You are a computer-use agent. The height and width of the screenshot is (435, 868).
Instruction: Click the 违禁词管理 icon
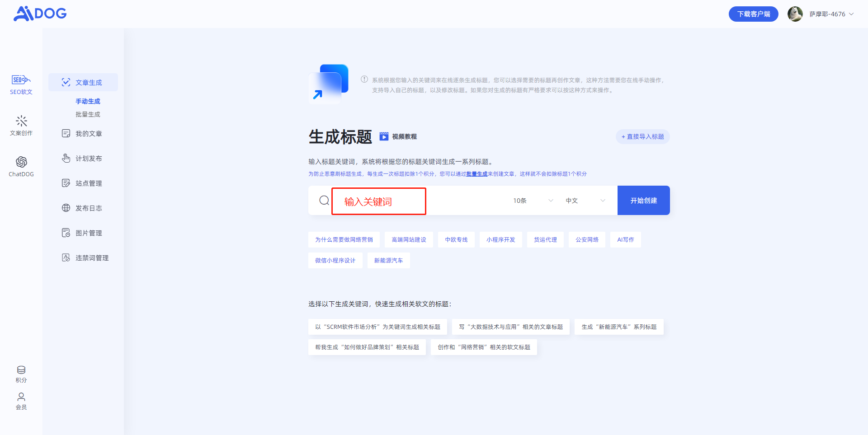[66, 257]
